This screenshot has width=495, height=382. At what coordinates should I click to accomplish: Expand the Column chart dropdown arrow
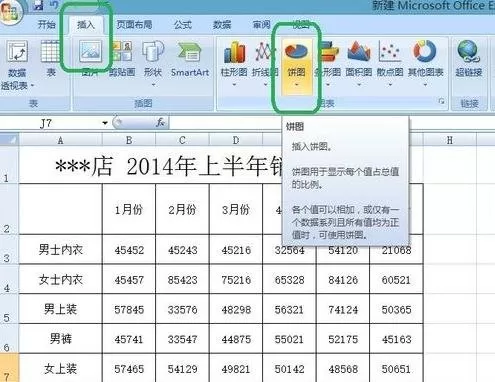pos(234,85)
